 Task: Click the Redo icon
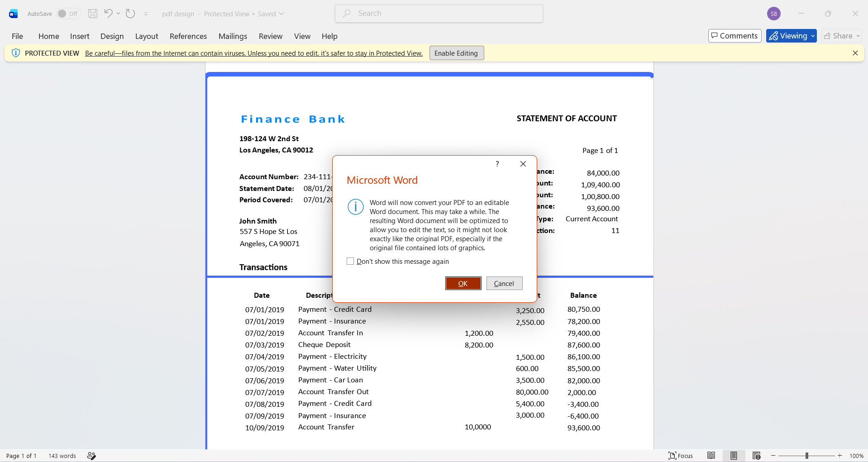click(x=130, y=14)
